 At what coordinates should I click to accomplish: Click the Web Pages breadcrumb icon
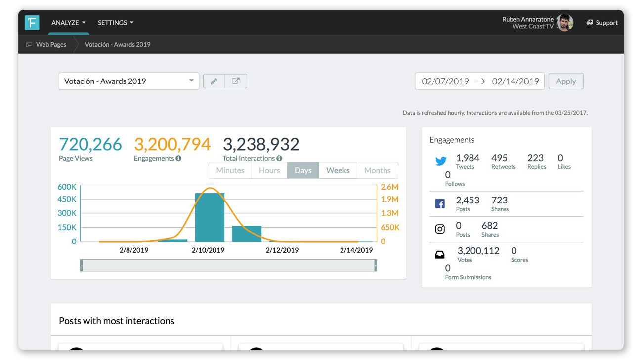29,44
